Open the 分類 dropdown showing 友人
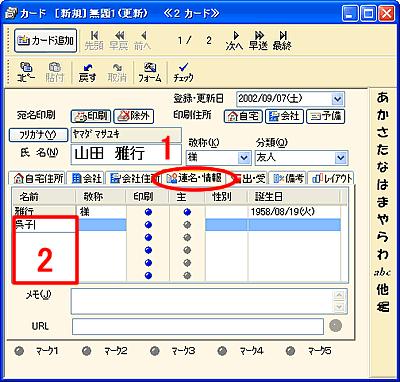Image resolution: width=400 pixels, height=382 pixels. click(x=340, y=158)
